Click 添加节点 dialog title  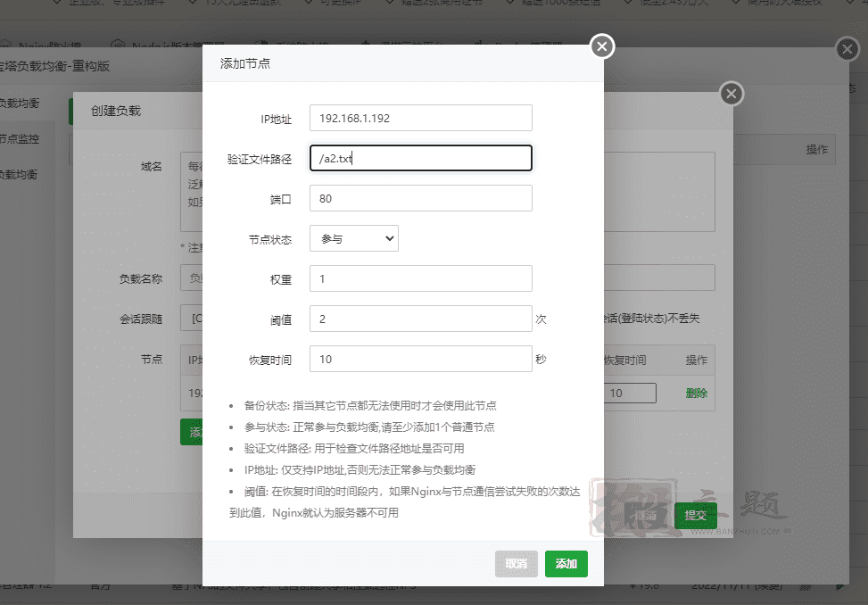coord(245,63)
